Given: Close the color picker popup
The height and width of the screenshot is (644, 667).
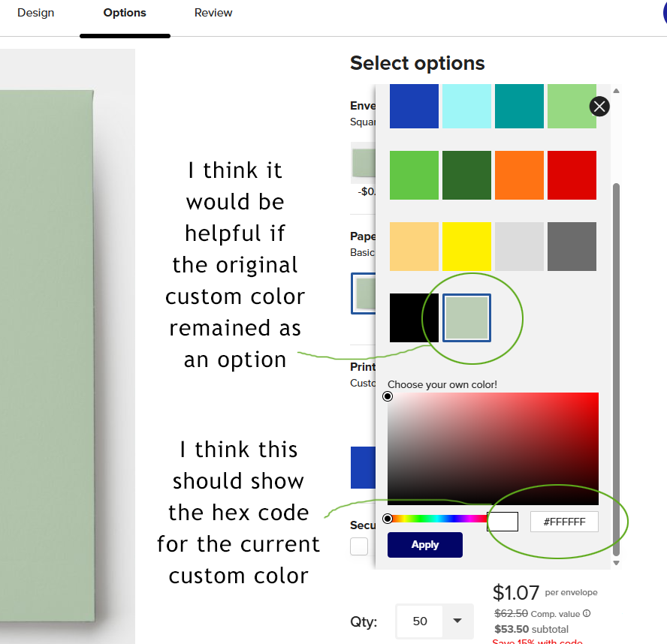Looking at the screenshot, I should [599, 107].
